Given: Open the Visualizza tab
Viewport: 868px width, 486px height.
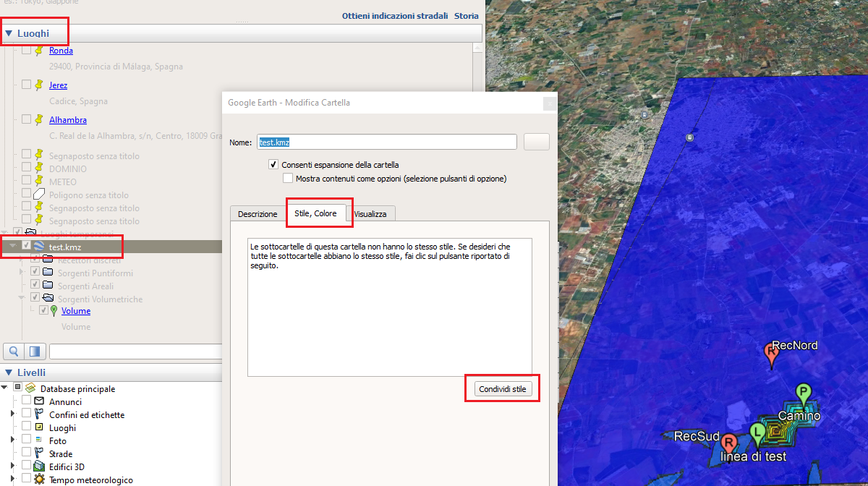Looking at the screenshot, I should coord(370,214).
